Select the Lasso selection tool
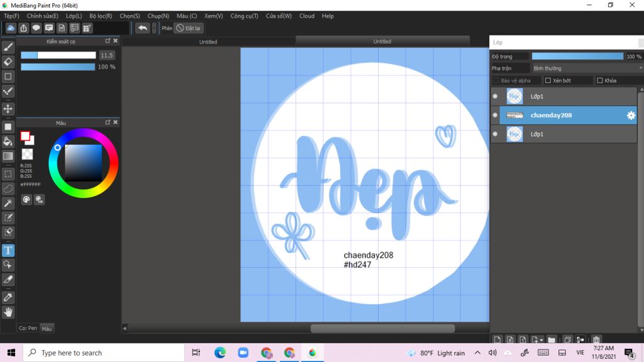This screenshot has width=644, height=362. [x=8, y=189]
